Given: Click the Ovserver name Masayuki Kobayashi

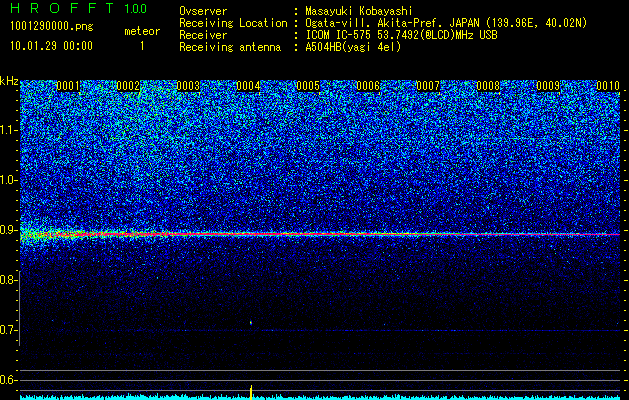Looking at the screenshot, I should click(x=359, y=11).
